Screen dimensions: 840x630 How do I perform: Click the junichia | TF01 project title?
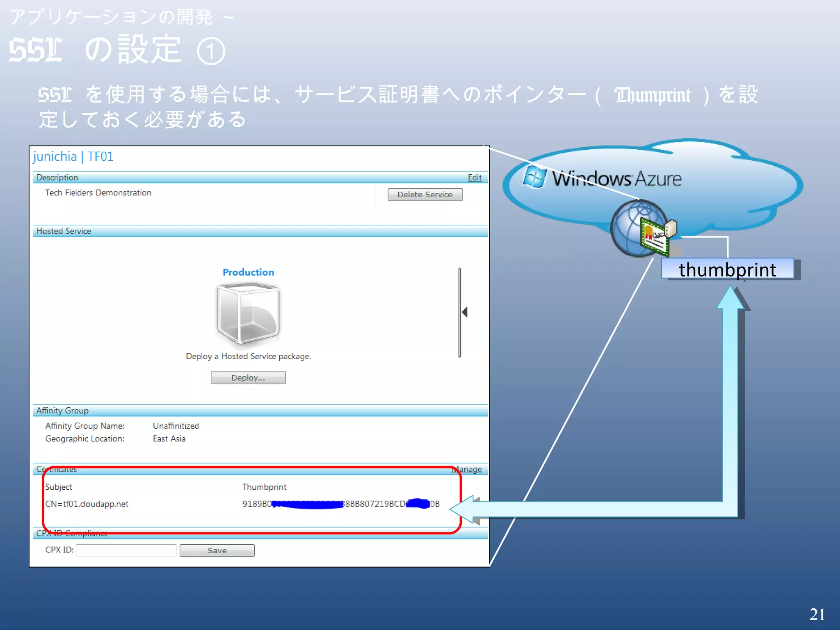(x=73, y=157)
